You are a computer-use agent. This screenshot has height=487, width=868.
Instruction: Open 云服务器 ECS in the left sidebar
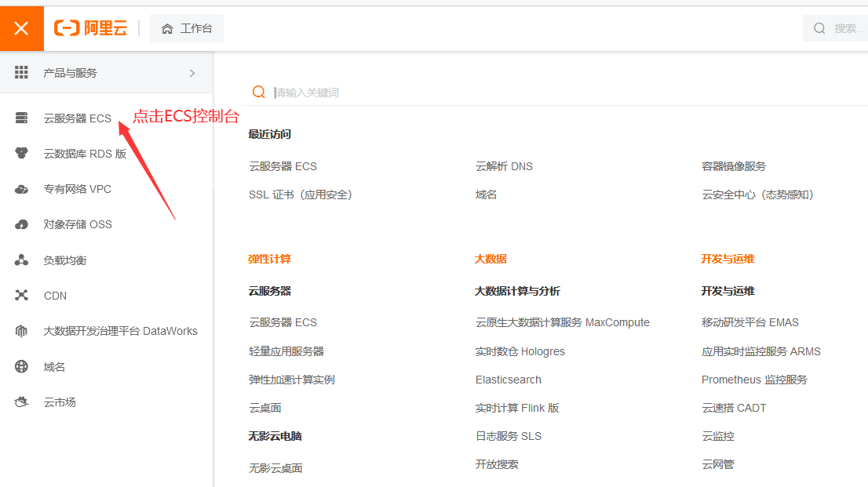click(x=78, y=118)
